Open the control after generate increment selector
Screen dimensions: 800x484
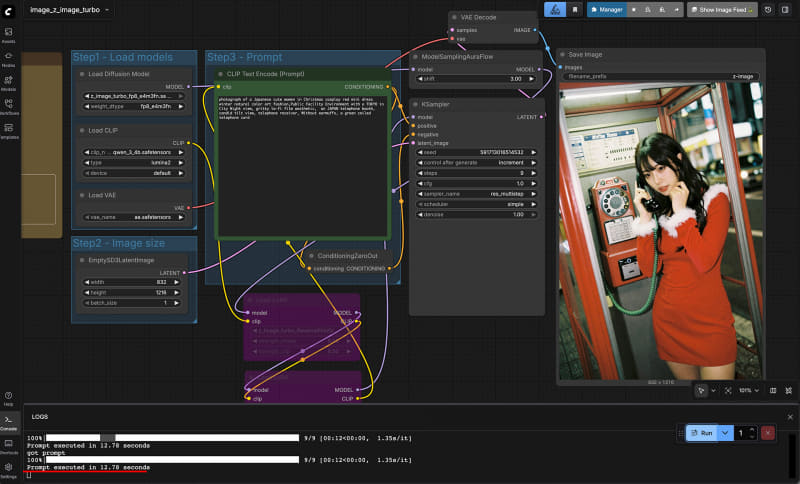click(x=477, y=163)
